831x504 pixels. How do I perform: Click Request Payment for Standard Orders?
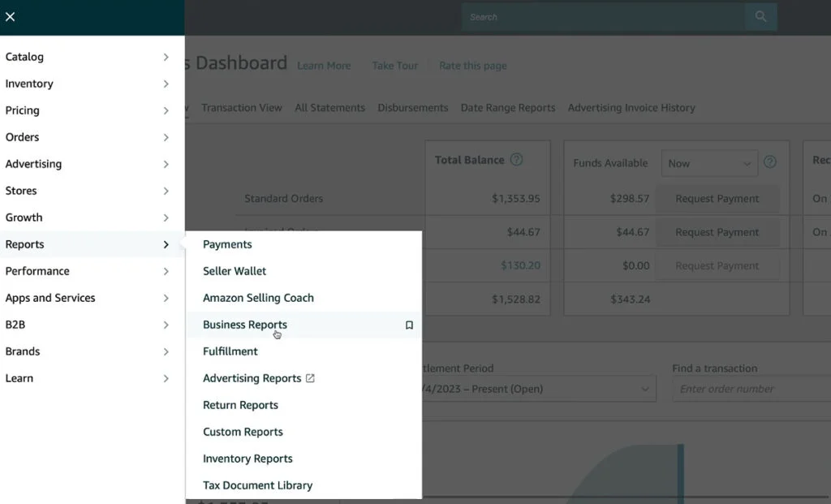coord(717,198)
